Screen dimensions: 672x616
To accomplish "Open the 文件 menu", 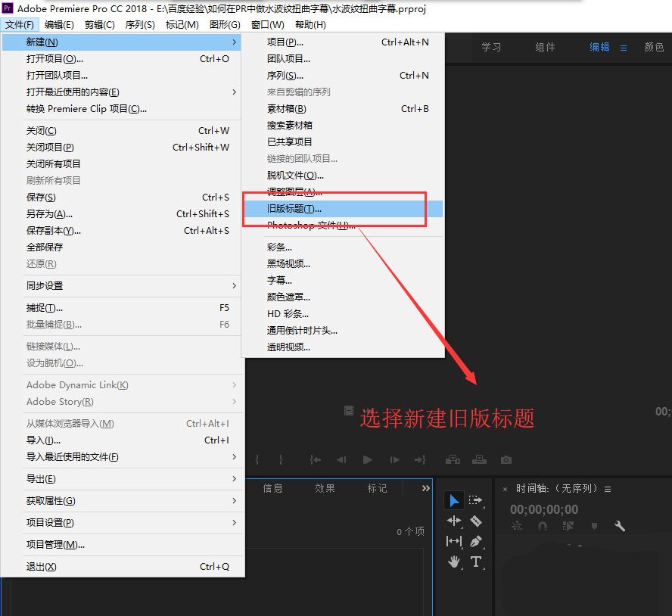I will pyautogui.click(x=20, y=25).
